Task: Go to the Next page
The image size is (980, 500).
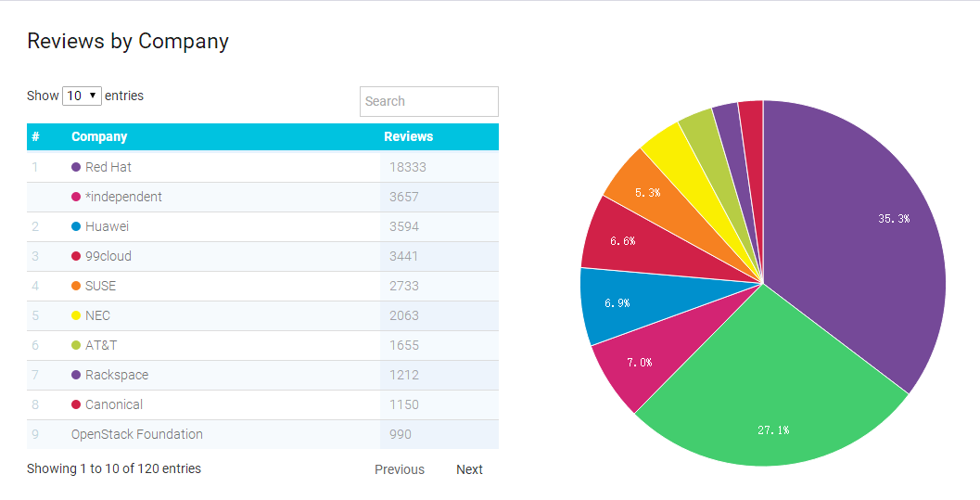Action: [469, 469]
